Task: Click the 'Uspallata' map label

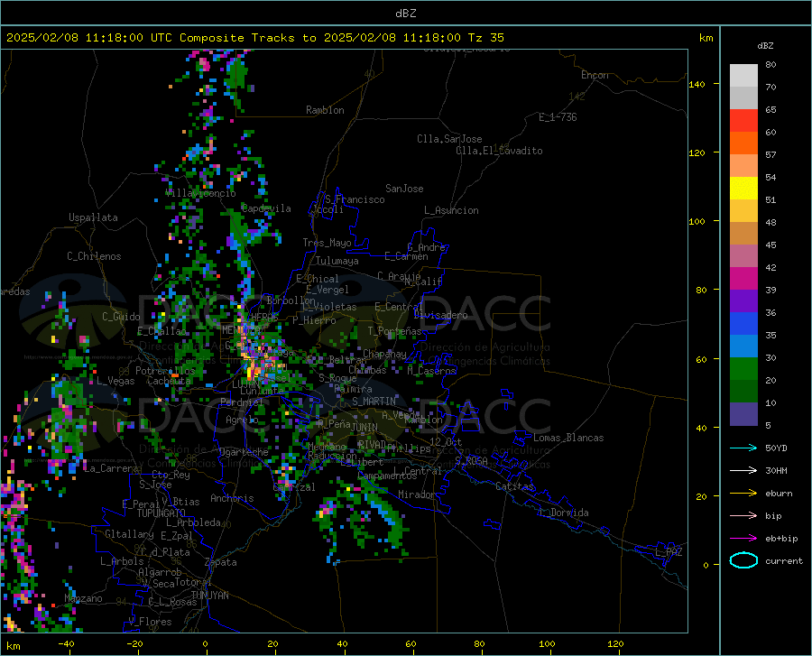Action: [x=93, y=217]
